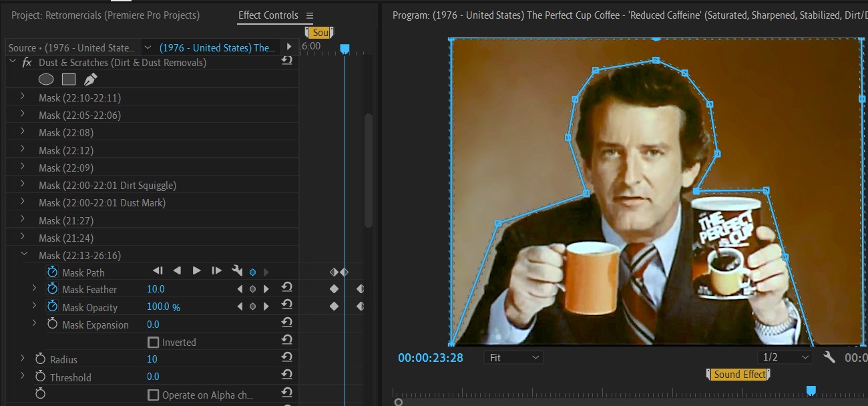
Task: Click the Mask Feather value 10.0
Action: click(x=156, y=289)
